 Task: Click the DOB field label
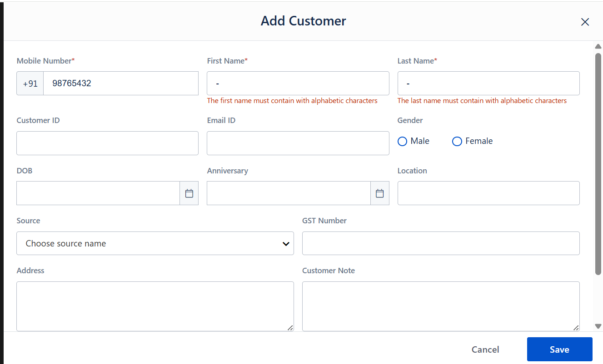[25, 171]
